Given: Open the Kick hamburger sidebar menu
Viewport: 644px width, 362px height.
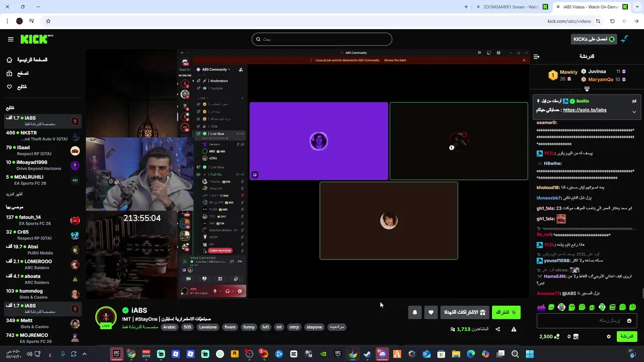Looking at the screenshot, I should point(11,39).
